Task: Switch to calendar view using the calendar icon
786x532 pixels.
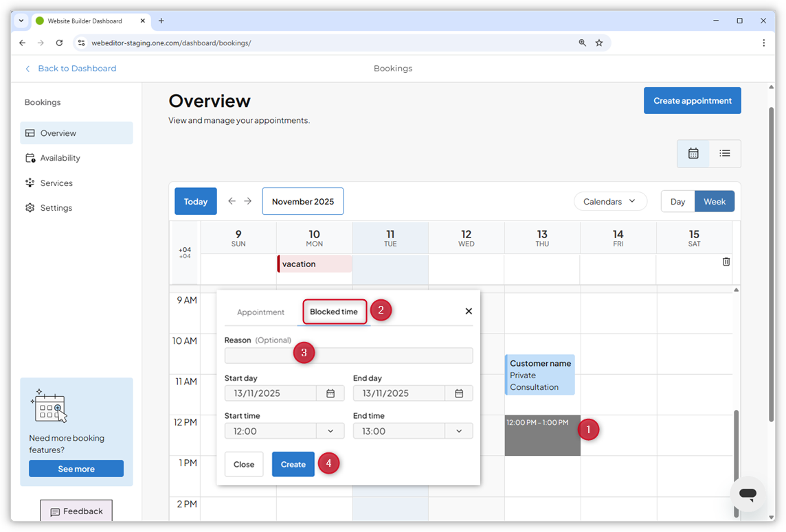Action: 693,153
